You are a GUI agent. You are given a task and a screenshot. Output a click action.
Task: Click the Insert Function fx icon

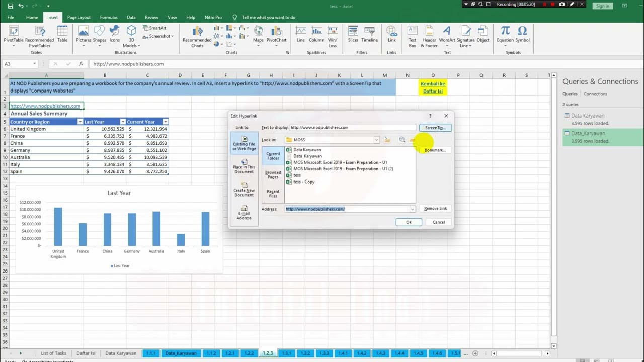click(x=81, y=64)
